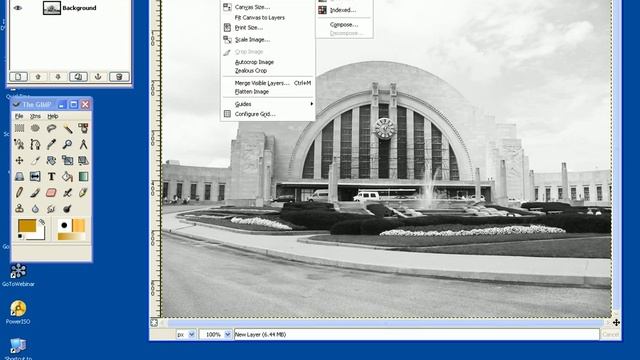The image size is (640, 360).
Task: Select the Zoom magnifier tool
Action: [x=67, y=144]
